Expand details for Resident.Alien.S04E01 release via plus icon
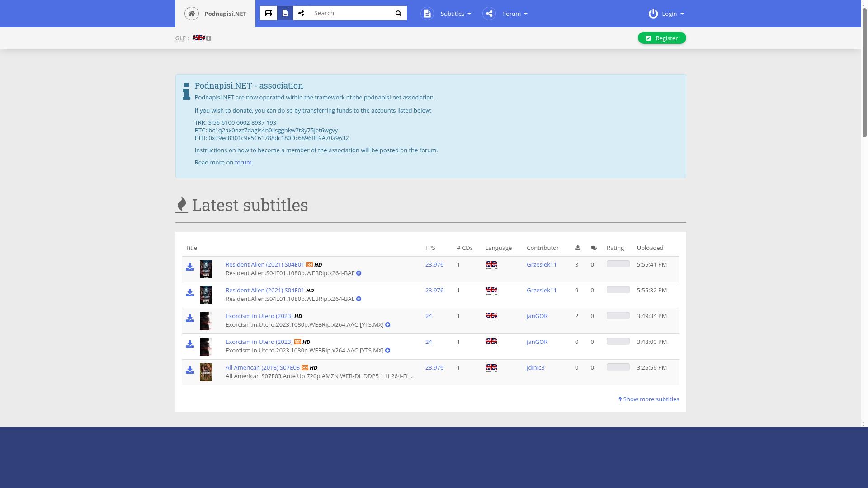Viewport: 868px width, 488px height. pos(359,273)
